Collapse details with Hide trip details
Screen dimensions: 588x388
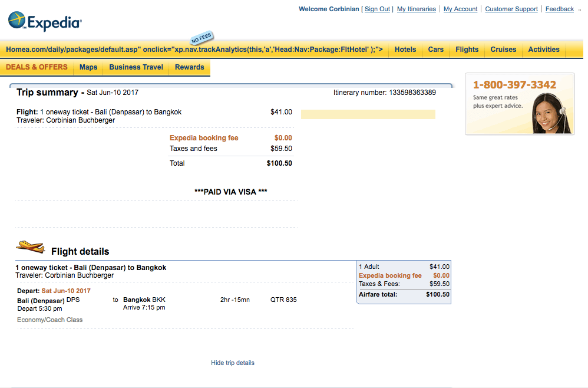click(233, 363)
